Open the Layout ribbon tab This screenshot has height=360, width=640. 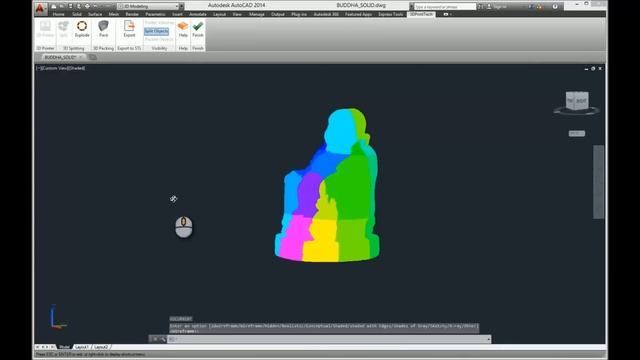click(x=220, y=14)
